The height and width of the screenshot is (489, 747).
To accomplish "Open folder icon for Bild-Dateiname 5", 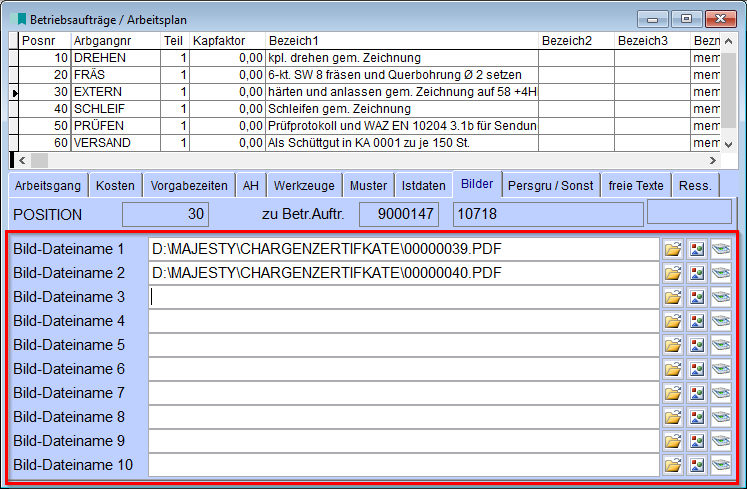I will pos(673,345).
